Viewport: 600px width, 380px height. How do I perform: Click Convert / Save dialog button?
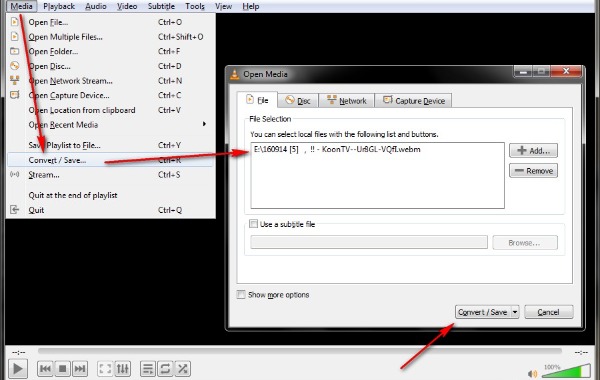click(483, 312)
